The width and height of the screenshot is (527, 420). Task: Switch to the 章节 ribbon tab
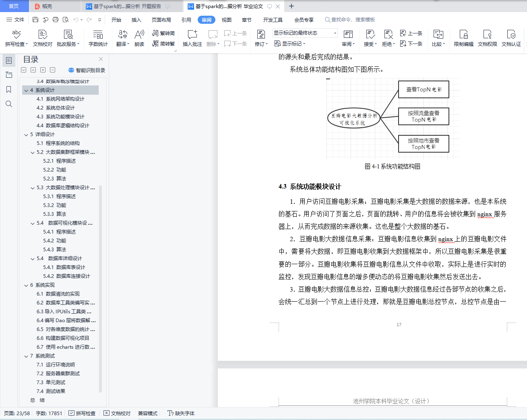pyautogui.click(x=247, y=20)
